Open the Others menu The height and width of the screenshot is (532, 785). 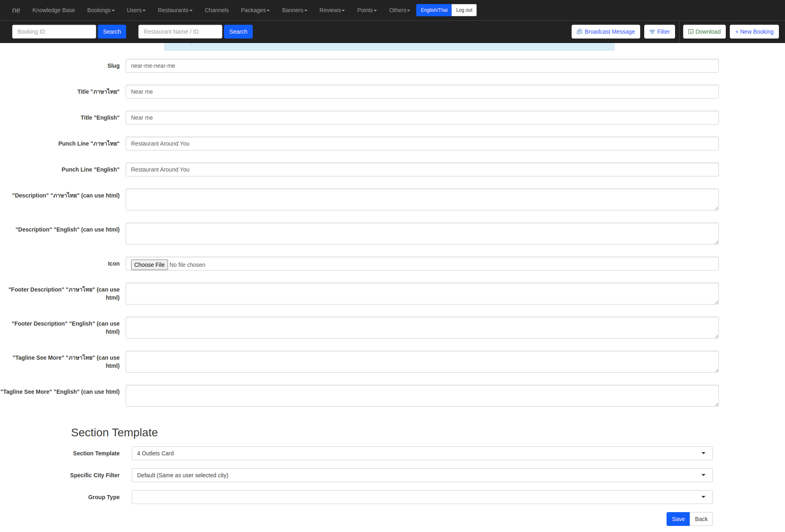point(399,10)
